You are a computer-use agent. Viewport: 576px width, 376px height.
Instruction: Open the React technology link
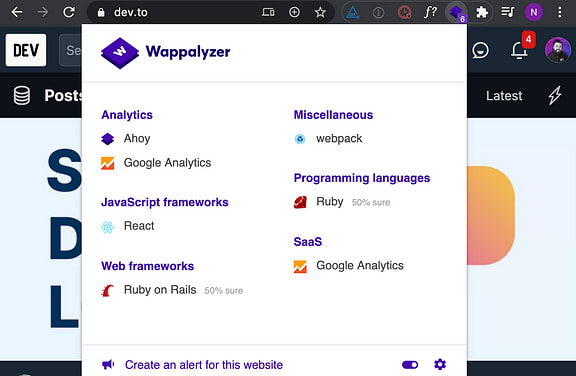(139, 226)
